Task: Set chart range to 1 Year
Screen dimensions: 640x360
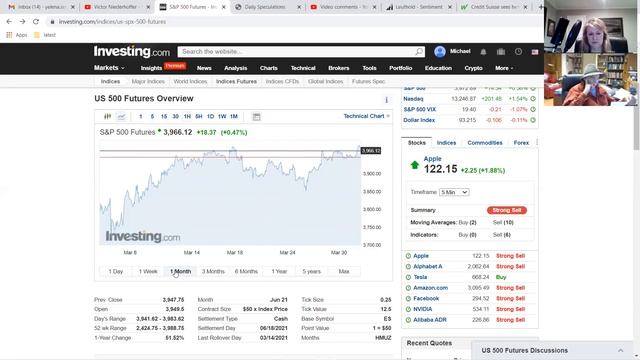Action: click(x=279, y=271)
